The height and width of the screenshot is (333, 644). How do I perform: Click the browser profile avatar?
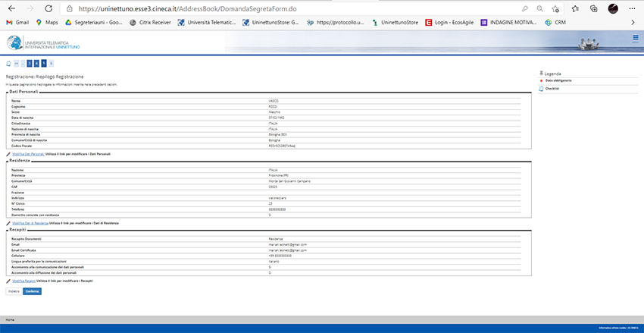click(613, 8)
